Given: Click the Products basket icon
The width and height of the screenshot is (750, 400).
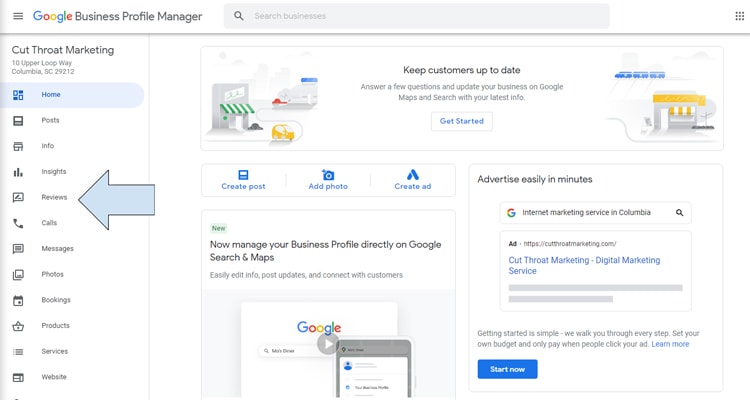Looking at the screenshot, I should 18,326.
